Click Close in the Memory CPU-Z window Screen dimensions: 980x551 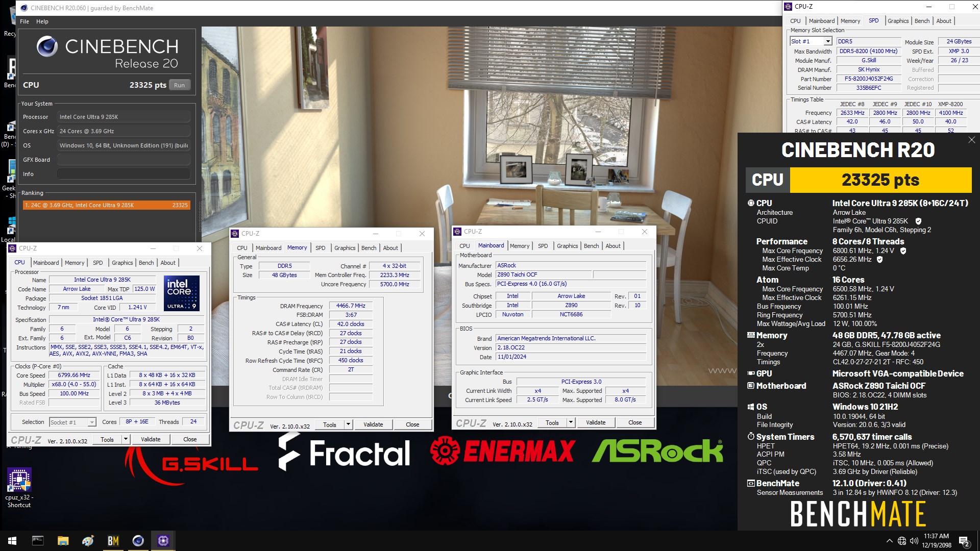coord(412,424)
